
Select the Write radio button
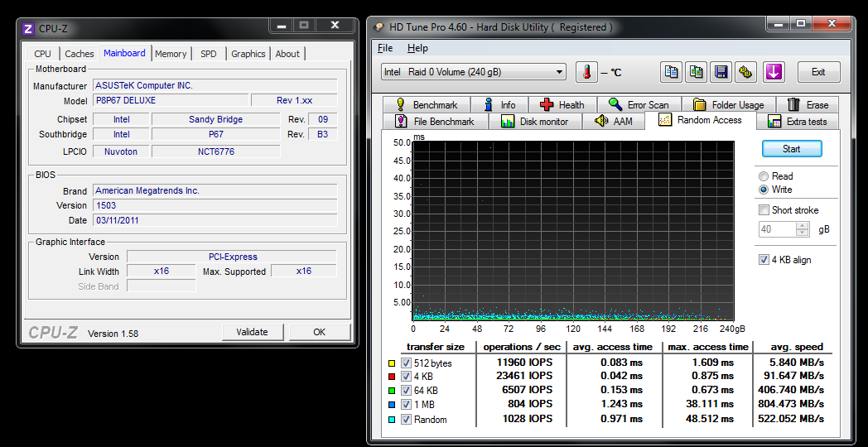(764, 190)
